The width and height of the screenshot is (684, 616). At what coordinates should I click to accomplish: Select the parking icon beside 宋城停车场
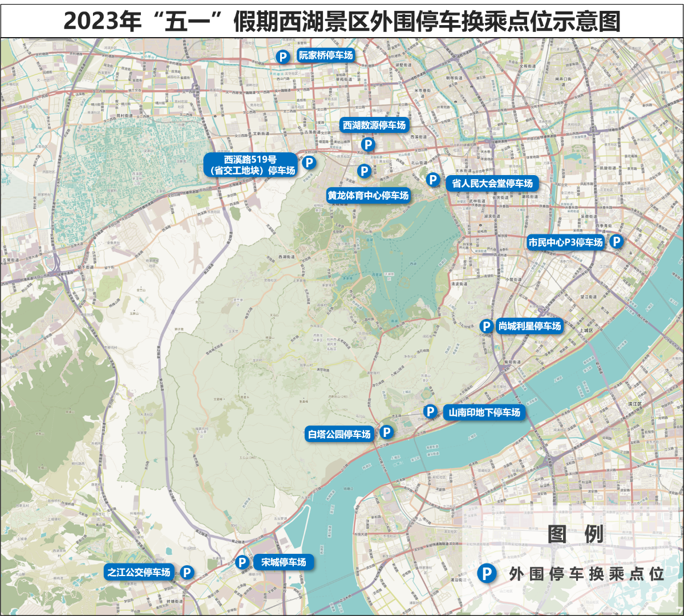(242, 562)
